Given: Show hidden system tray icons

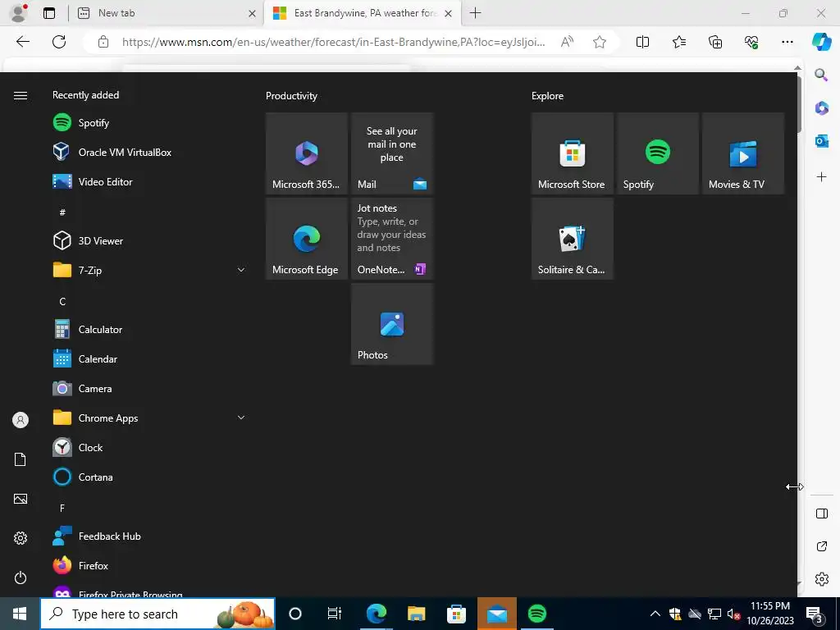Looking at the screenshot, I should click(x=655, y=614).
